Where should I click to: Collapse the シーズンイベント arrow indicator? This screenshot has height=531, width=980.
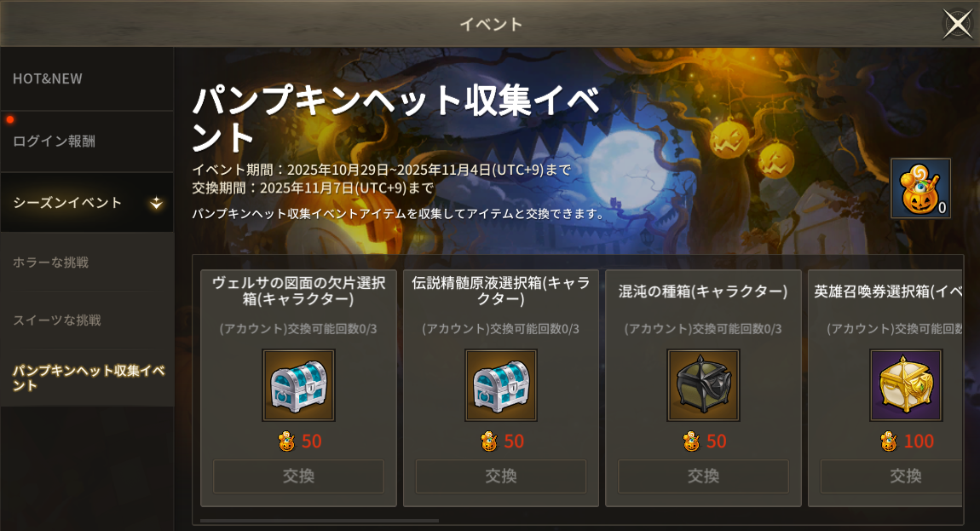click(156, 203)
